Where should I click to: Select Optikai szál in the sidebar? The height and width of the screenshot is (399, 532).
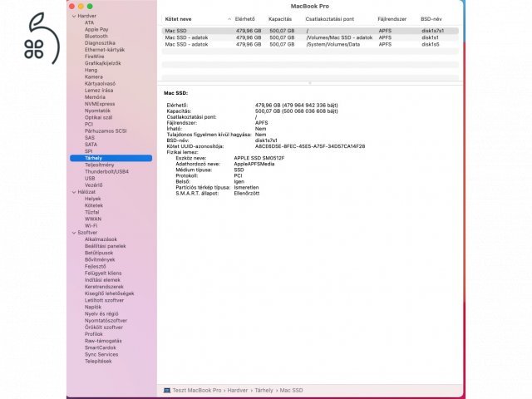point(98,117)
